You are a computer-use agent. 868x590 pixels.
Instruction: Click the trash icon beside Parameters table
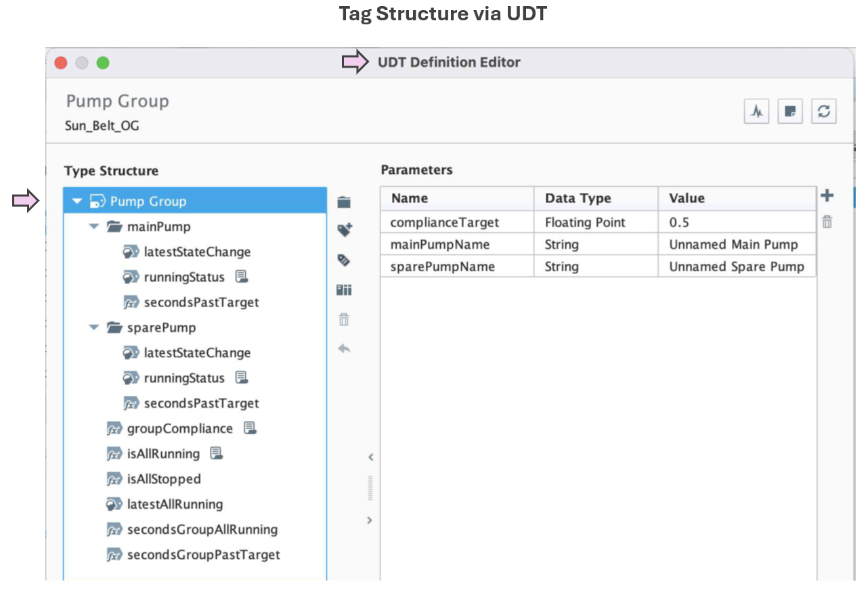[x=827, y=222]
